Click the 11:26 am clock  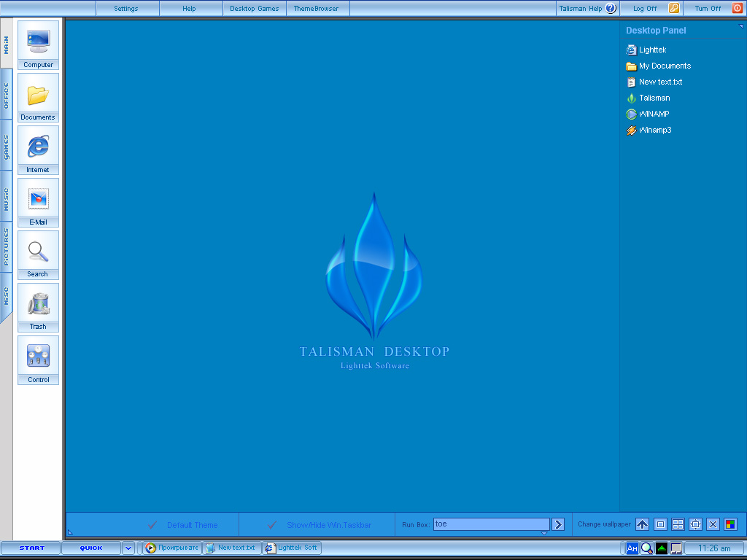point(714,548)
